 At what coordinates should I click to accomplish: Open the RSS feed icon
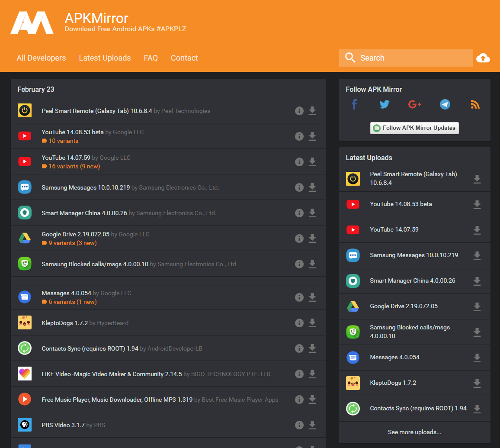[x=475, y=104]
